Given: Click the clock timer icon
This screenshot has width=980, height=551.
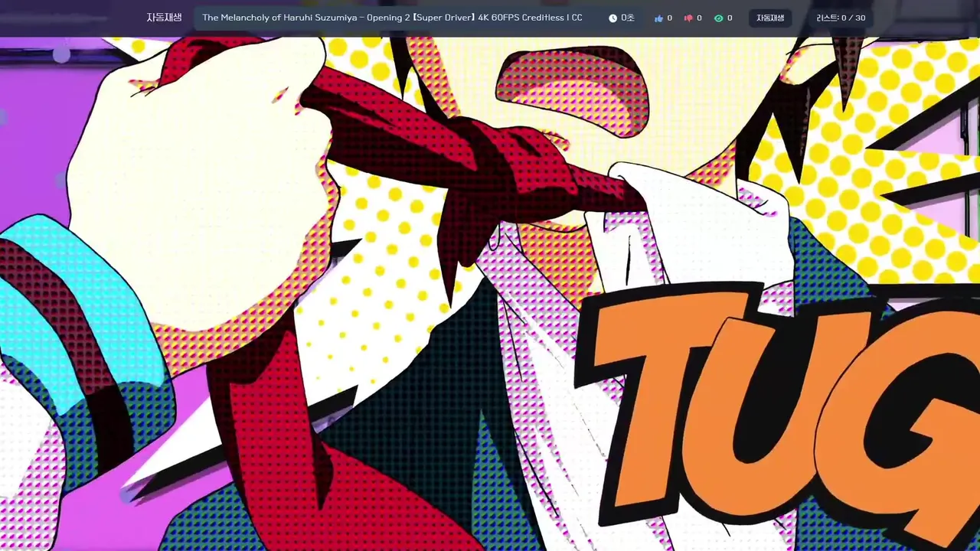Looking at the screenshot, I should pos(612,18).
